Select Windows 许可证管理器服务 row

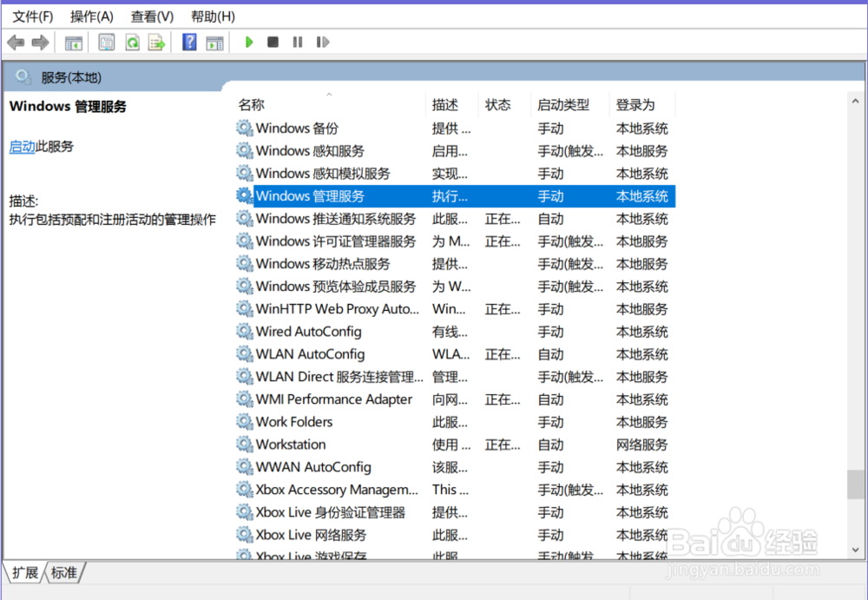coord(455,241)
